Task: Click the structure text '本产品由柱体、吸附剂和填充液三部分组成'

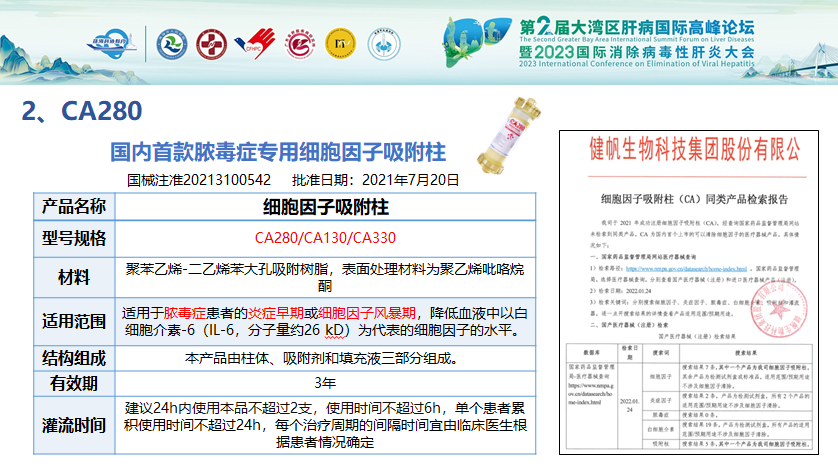Action: [x=322, y=358]
